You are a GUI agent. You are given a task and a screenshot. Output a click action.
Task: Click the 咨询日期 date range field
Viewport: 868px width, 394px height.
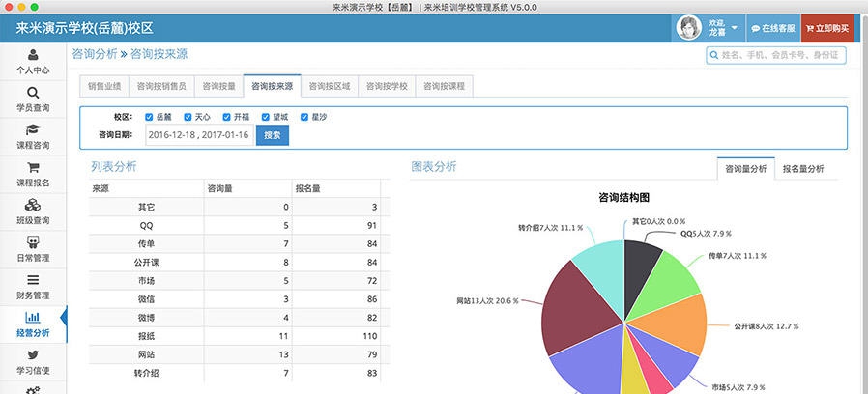click(199, 135)
